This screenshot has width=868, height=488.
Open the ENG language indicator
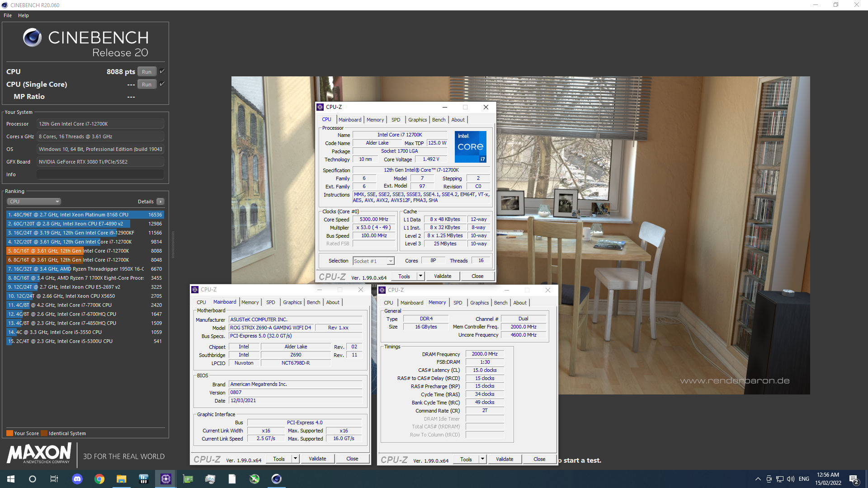[x=804, y=479]
